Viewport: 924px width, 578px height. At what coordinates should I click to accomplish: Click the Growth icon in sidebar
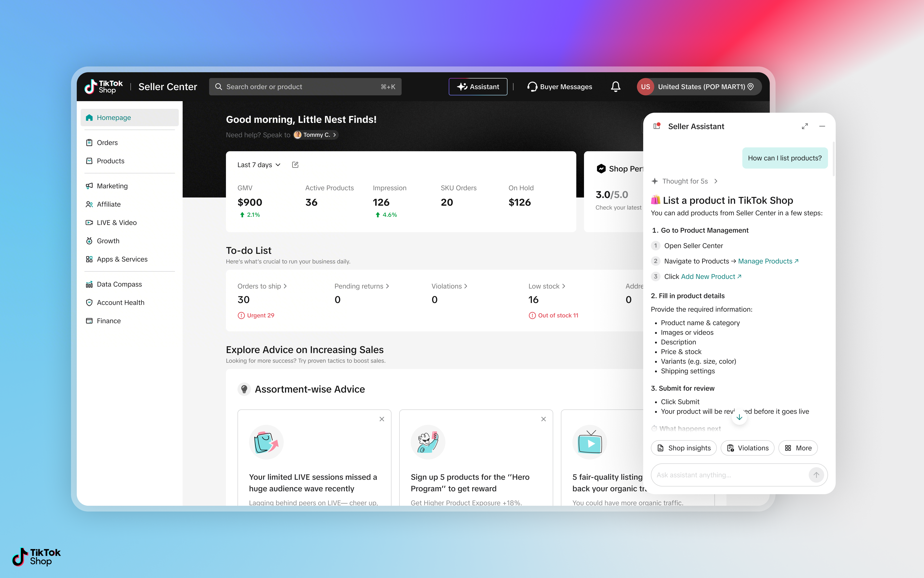click(x=89, y=241)
